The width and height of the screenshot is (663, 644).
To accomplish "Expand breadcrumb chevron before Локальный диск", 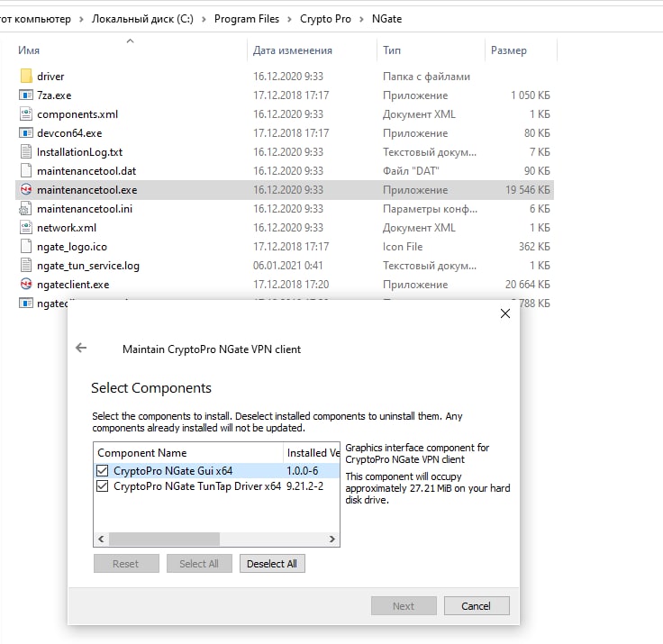I will pyautogui.click(x=81, y=19).
